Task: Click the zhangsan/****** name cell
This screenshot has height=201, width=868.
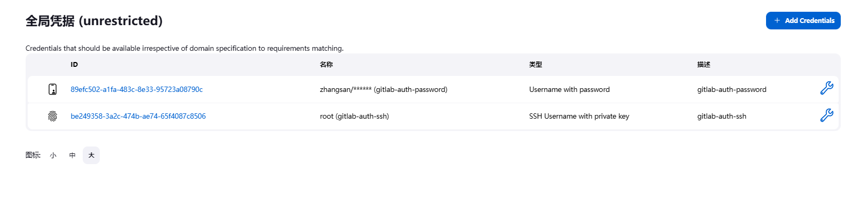Action: [384, 89]
